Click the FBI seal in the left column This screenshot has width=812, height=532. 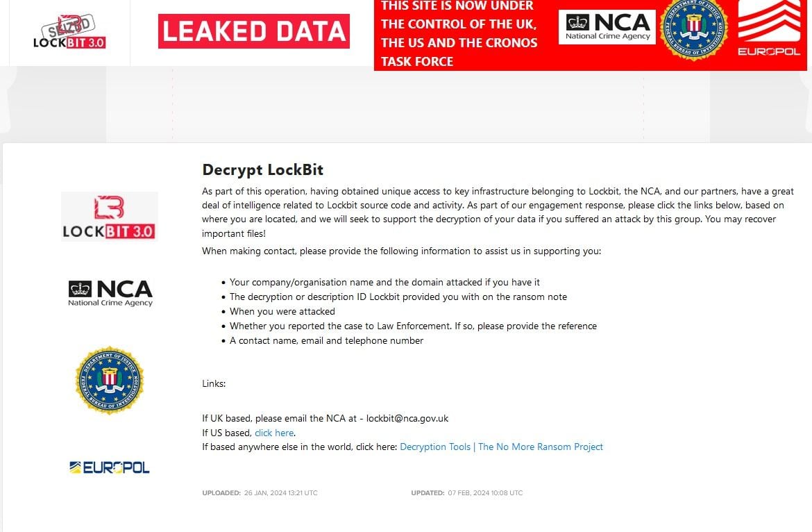tap(110, 380)
